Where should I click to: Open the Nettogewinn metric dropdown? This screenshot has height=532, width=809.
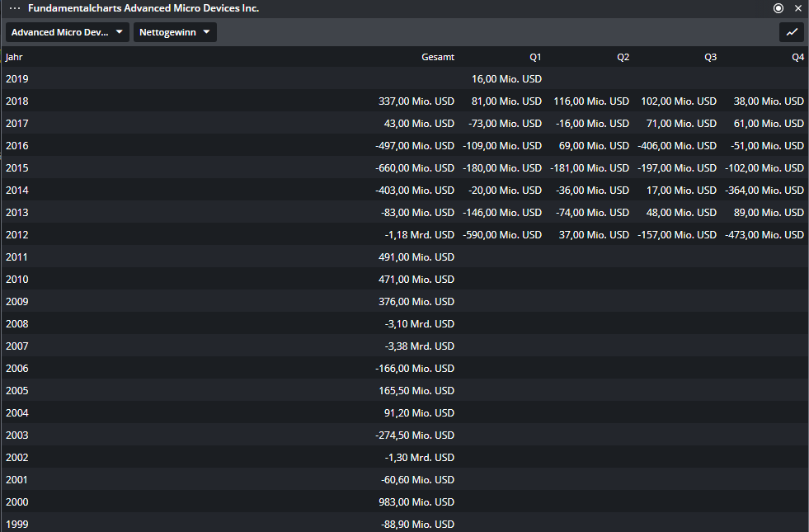click(175, 32)
